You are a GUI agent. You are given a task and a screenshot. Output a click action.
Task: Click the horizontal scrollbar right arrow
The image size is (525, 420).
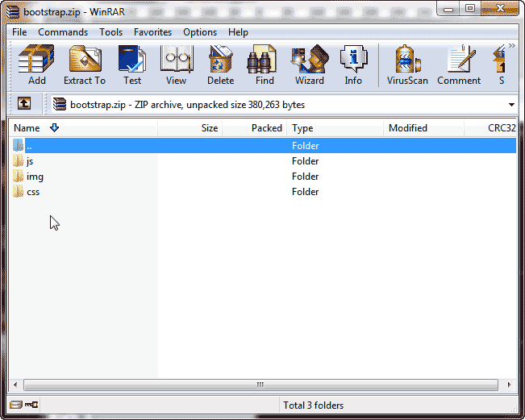coord(509,385)
